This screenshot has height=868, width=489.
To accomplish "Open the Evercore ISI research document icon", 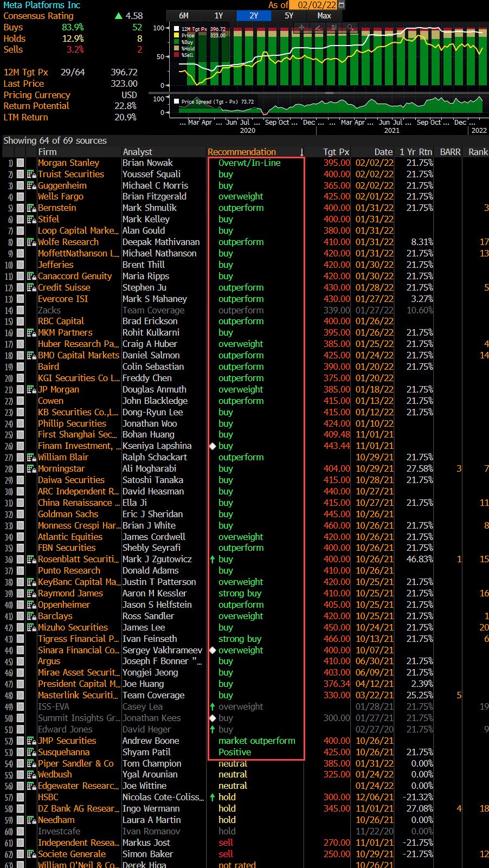I will coord(20,299).
